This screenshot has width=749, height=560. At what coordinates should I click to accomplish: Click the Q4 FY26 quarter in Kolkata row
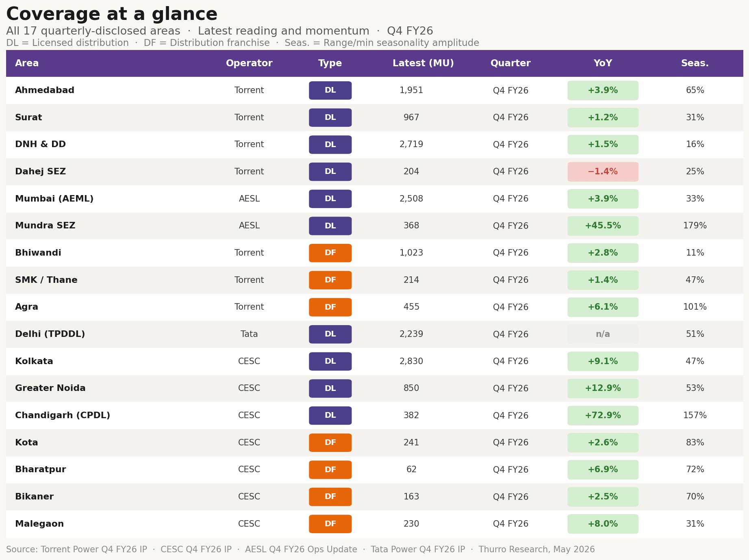(x=510, y=361)
